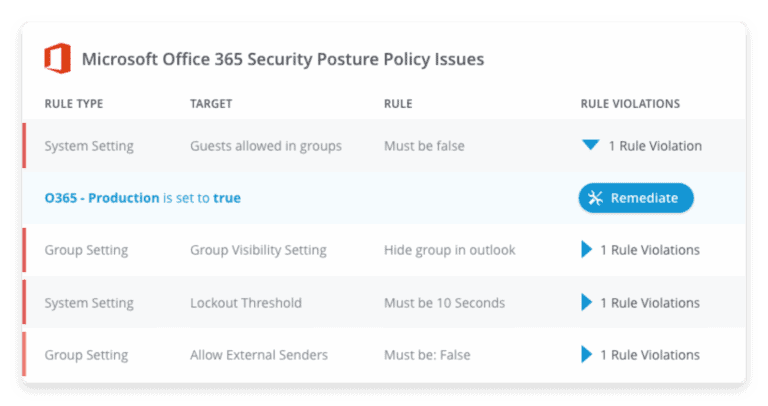The width and height of the screenshot is (768, 406).
Task: Select the Group Visibility Setting target
Action: pos(258,250)
